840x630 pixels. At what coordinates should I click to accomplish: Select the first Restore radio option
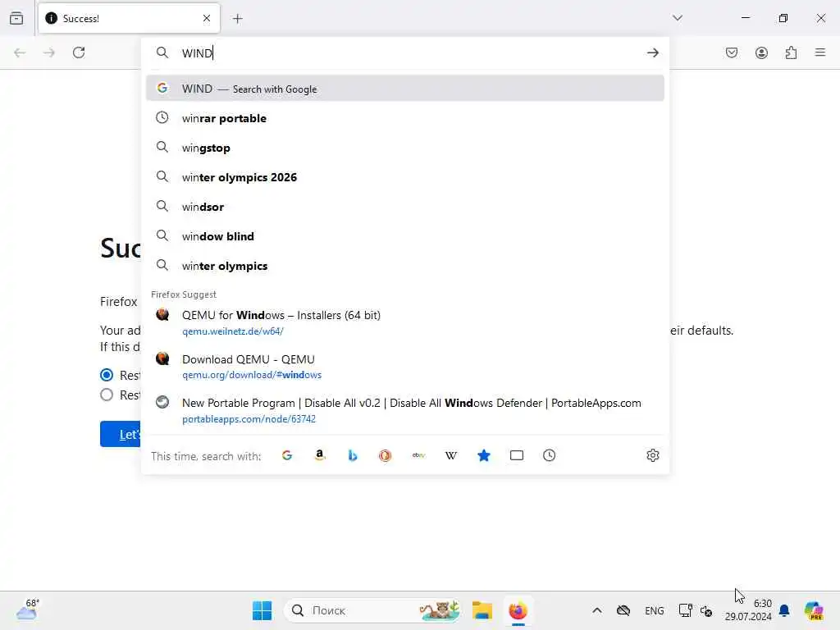point(107,374)
